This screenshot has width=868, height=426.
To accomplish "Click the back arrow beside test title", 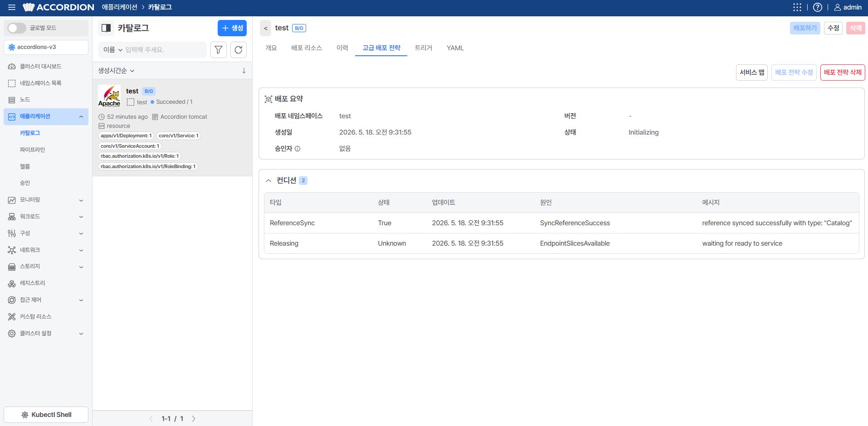I will point(266,28).
